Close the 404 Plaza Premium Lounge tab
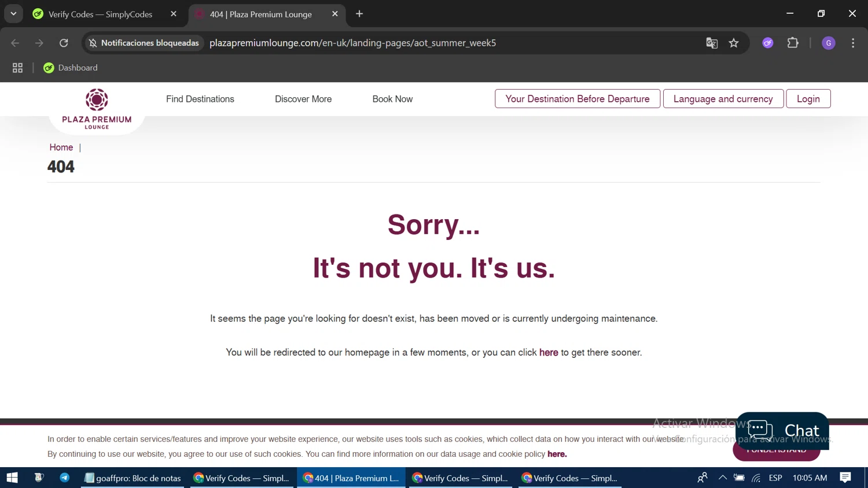Image resolution: width=868 pixels, height=488 pixels. tap(335, 14)
